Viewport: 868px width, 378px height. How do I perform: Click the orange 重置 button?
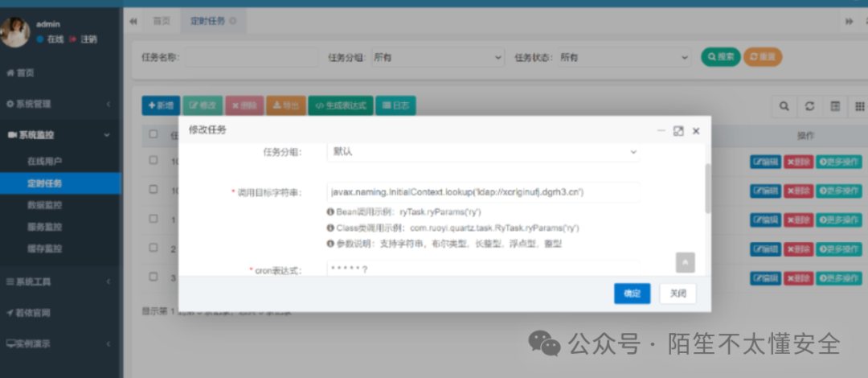(762, 57)
